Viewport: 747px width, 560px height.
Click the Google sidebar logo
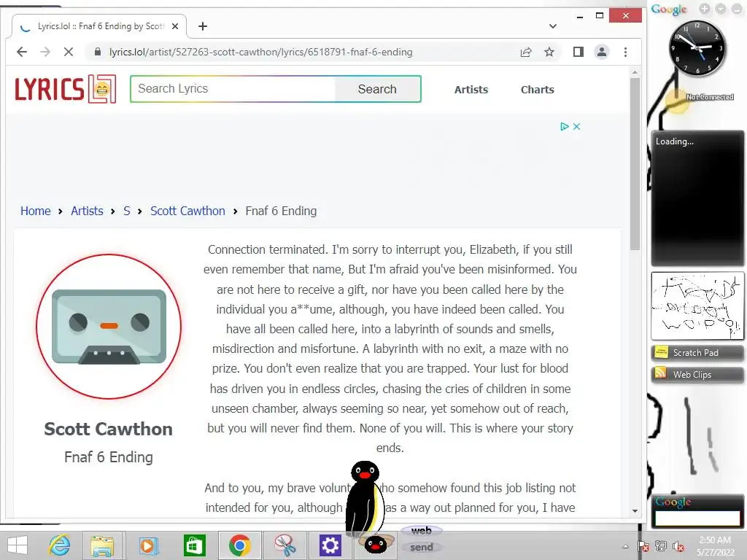669,9
